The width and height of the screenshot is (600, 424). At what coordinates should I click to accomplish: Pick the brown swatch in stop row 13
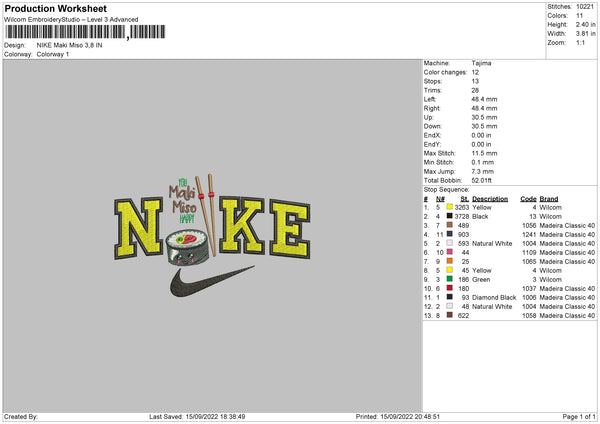pos(450,315)
